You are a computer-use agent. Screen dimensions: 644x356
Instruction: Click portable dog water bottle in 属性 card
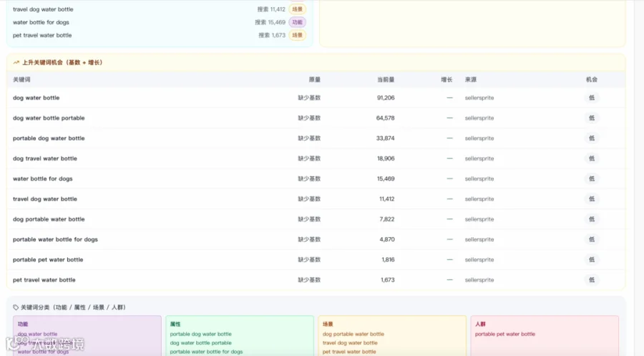point(201,335)
